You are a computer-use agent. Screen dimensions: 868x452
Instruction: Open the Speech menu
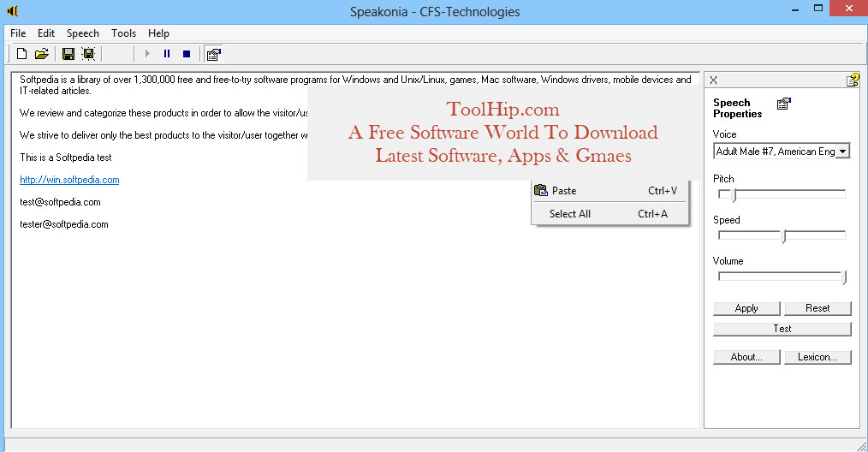(82, 33)
